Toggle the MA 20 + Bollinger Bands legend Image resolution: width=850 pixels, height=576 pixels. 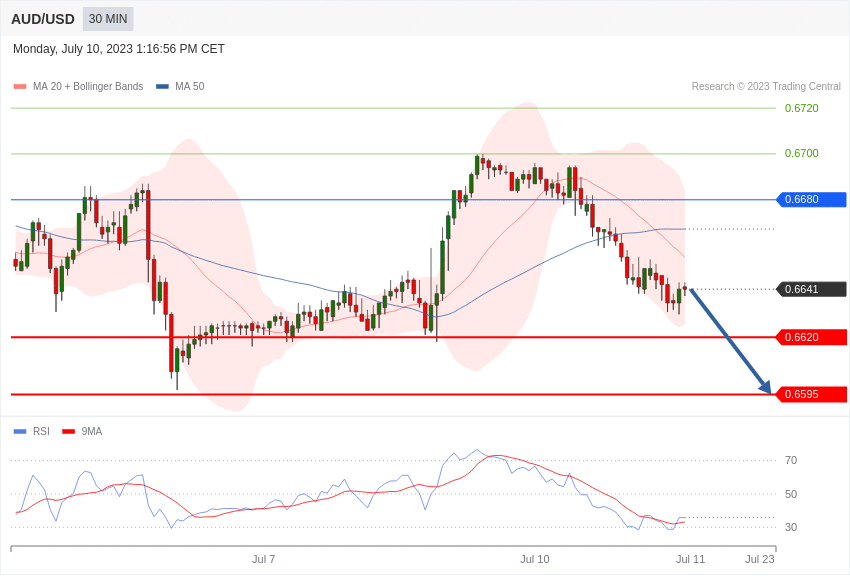[x=79, y=86]
